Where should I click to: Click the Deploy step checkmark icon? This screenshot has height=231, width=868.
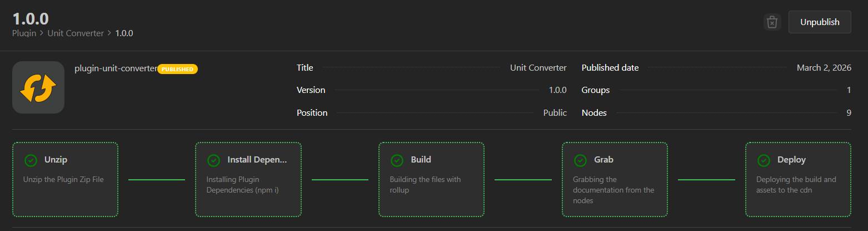point(764,160)
